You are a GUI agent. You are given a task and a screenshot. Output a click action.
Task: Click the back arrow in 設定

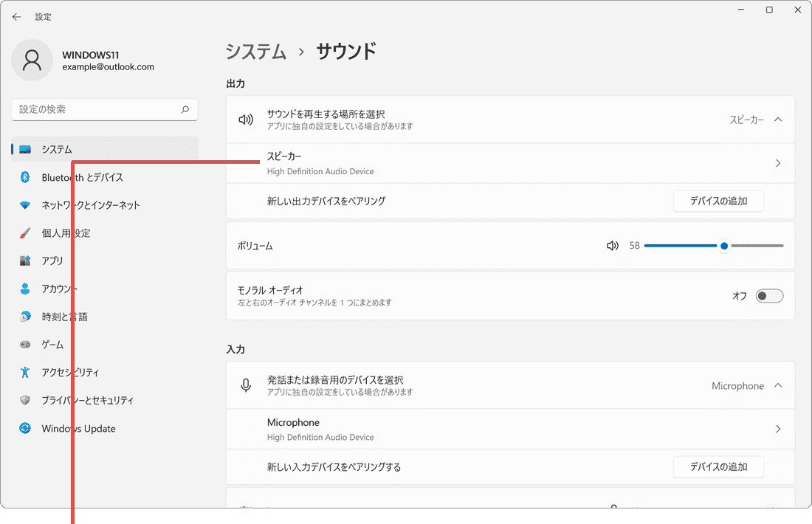16,16
